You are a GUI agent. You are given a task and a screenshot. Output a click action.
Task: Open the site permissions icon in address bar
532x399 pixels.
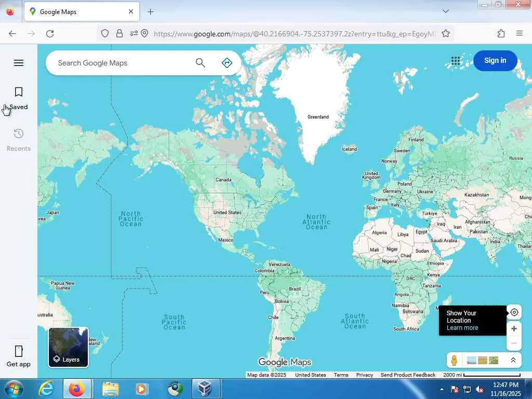[134, 33]
